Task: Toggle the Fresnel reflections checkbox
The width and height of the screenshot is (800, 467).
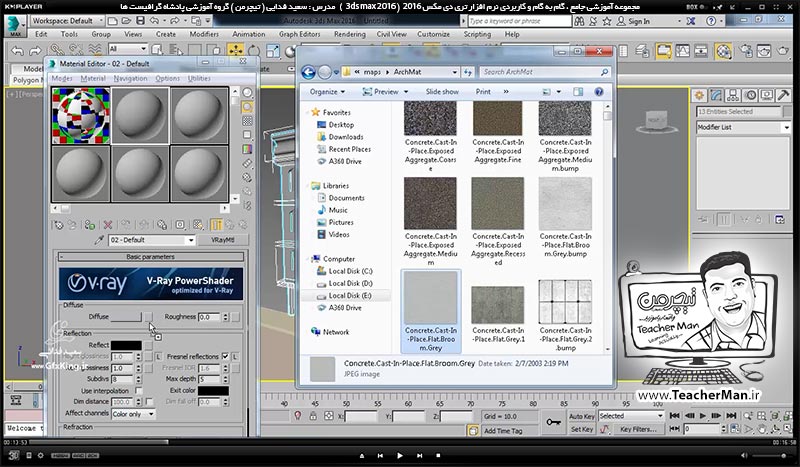Action: pyautogui.click(x=225, y=356)
